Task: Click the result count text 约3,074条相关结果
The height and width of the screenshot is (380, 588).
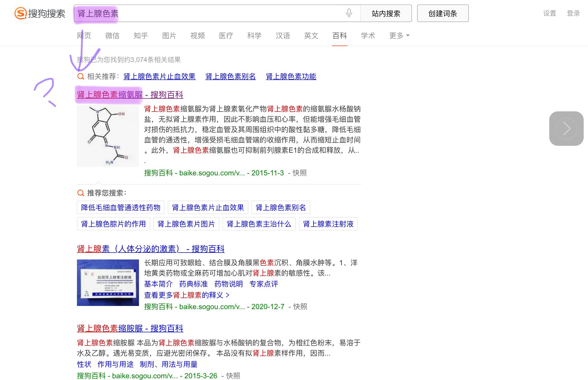Action: pyautogui.click(x=152, y=60)
